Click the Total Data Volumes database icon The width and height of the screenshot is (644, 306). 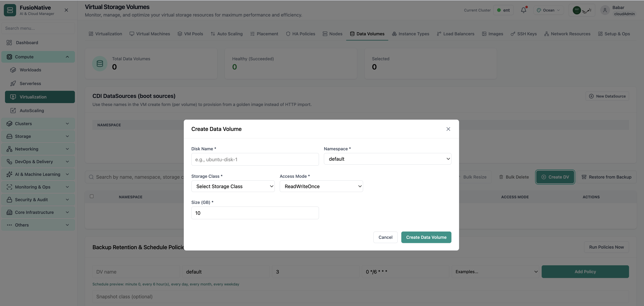tap(100, 64)
